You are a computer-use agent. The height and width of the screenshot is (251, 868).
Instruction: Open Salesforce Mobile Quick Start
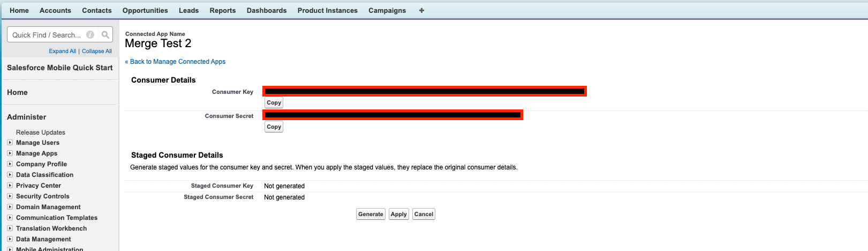coord(60,68)
